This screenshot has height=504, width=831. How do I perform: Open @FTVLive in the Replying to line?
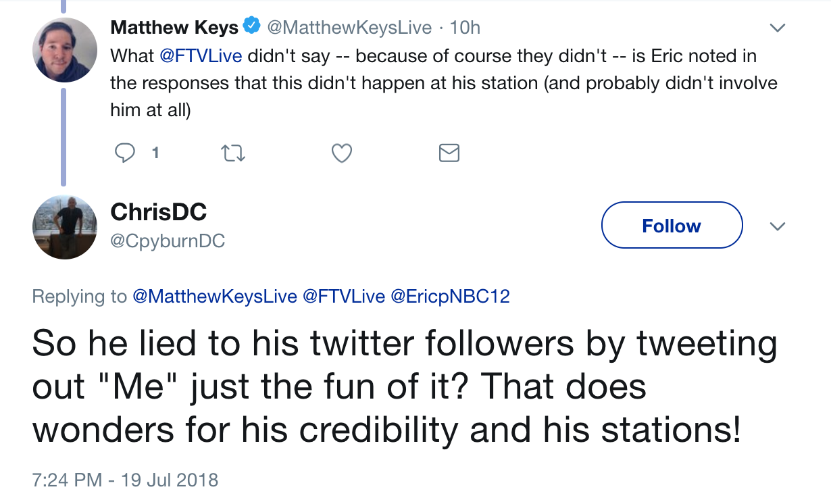point(344,297)
